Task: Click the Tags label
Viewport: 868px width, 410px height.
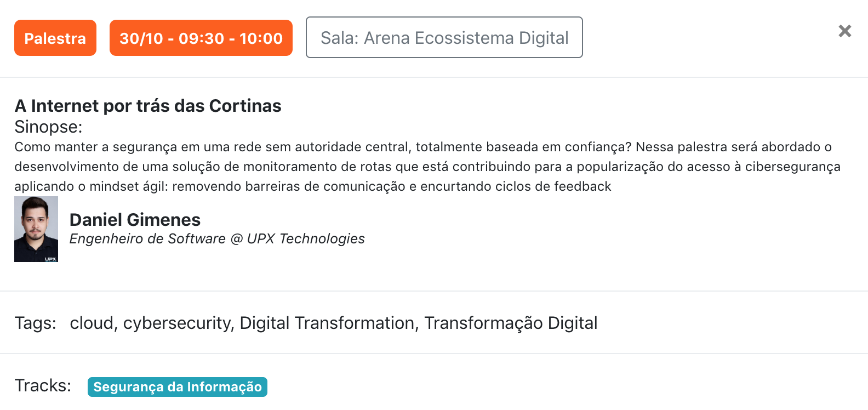Action: 35,323
